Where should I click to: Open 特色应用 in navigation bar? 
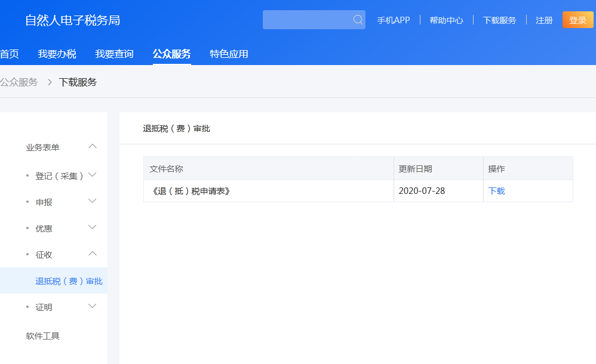(x=229, y=54)
